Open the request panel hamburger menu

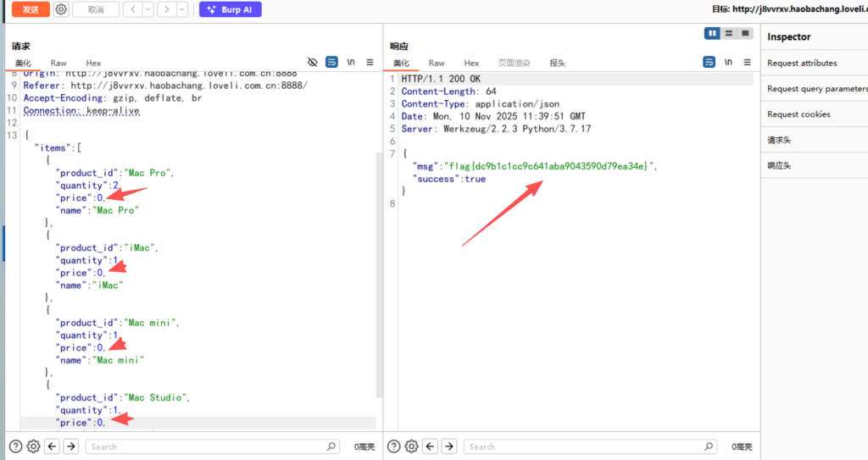tap(370, 63)
